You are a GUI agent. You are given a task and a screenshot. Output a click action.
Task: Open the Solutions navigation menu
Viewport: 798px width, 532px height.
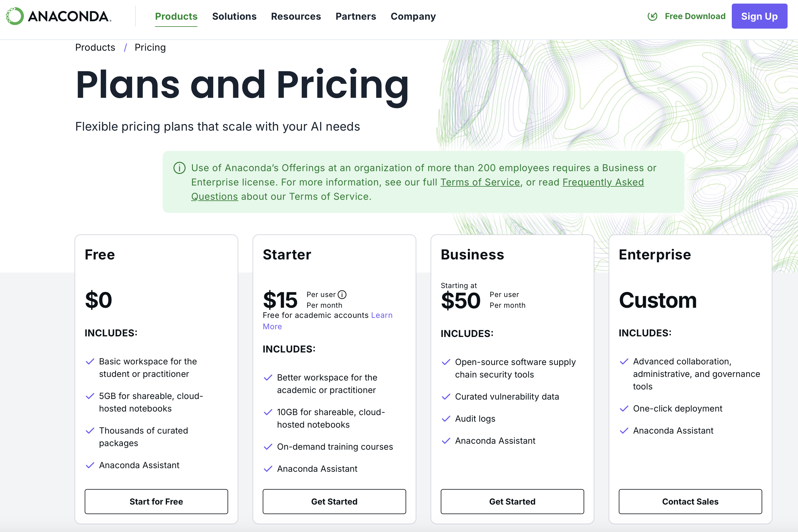234,16
